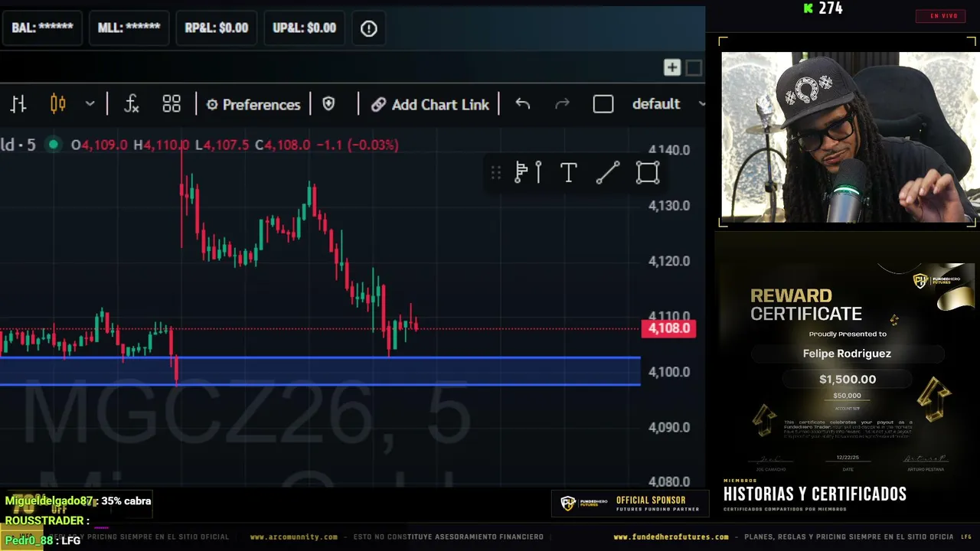Click the alert exclamation icon
Screen dimensions: 980x551
pos(369,28)
